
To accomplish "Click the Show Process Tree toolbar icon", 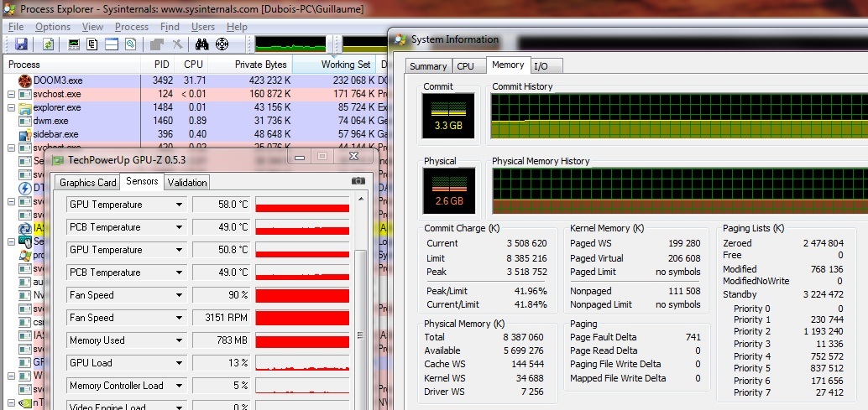I will 92,44.
